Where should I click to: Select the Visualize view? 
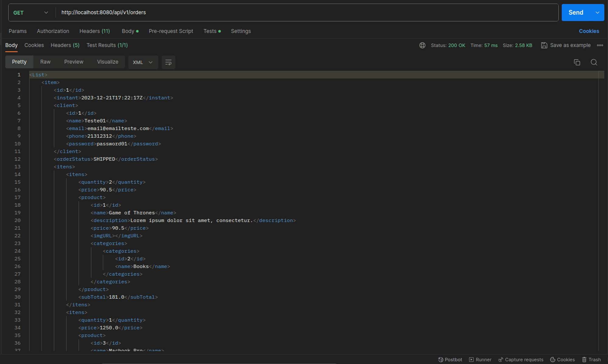click(108, 62)
